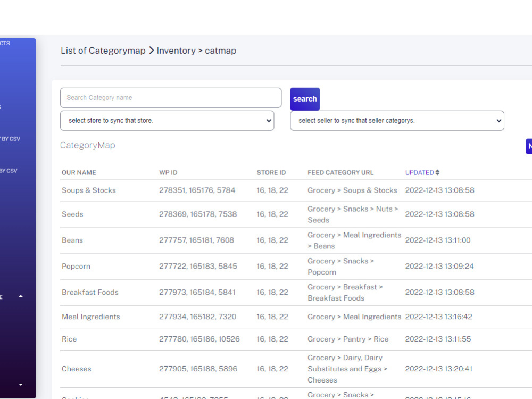Click the chevron on the store selector

tap(269, 121)
